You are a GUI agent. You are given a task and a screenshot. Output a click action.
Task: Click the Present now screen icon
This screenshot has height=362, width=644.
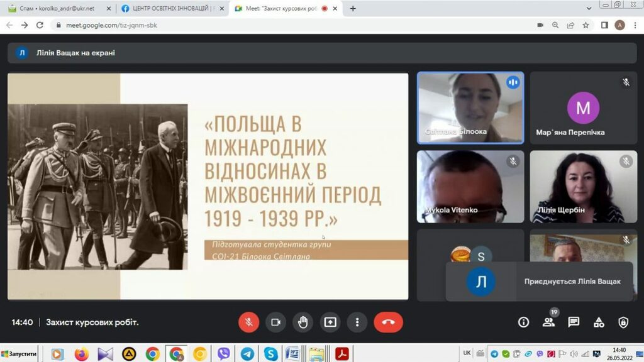pyautogui.click(x=330, y=322)
